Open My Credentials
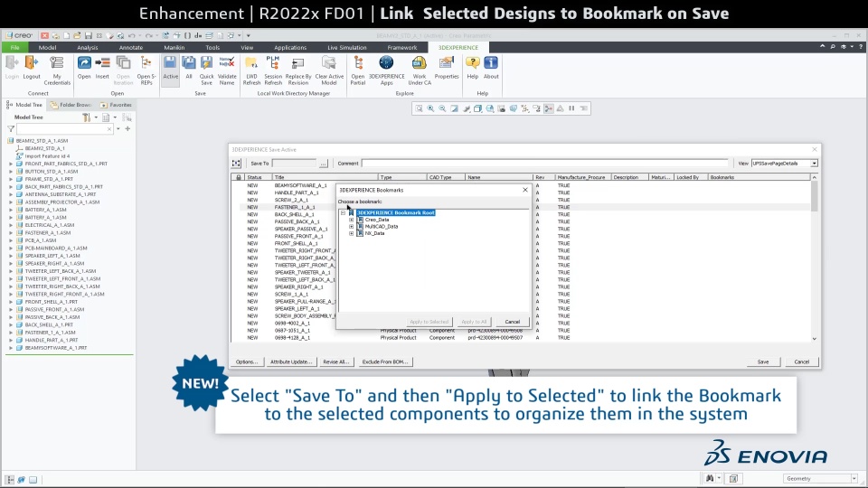This screenshot has height=488, width=868. click(57, 70)
